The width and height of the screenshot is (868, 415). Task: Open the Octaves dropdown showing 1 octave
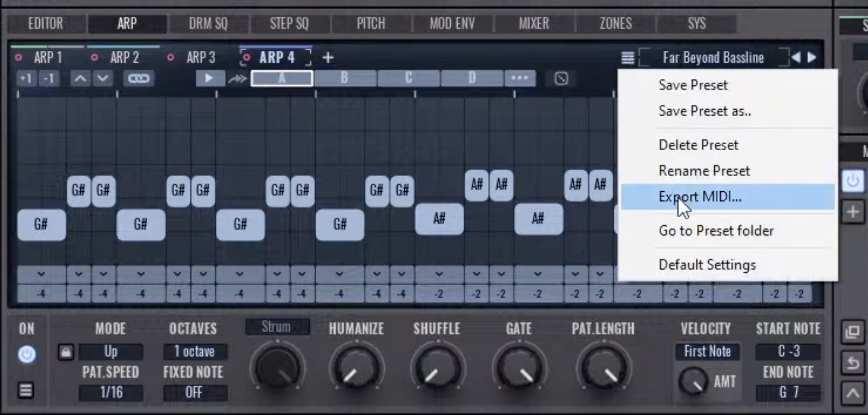[194, 352]
